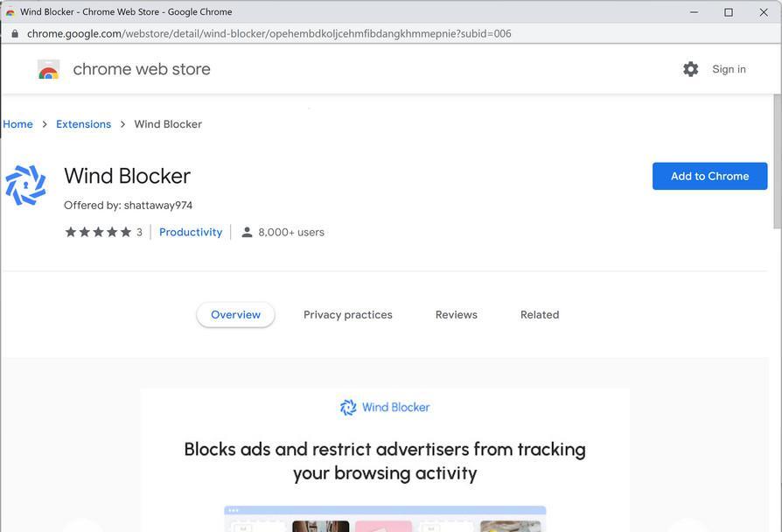Click the Sign in link
Screen dimensions: 782x532
tap(729, 69)
